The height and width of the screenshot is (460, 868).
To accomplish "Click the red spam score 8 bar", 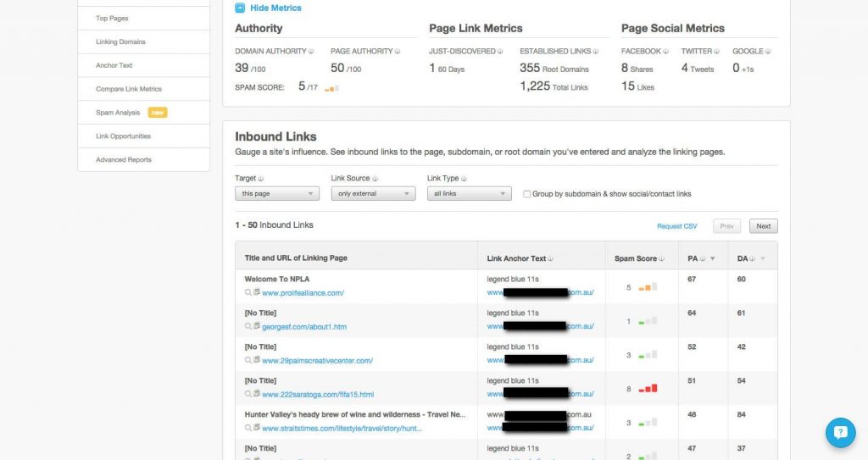I will tap(648, 389).
